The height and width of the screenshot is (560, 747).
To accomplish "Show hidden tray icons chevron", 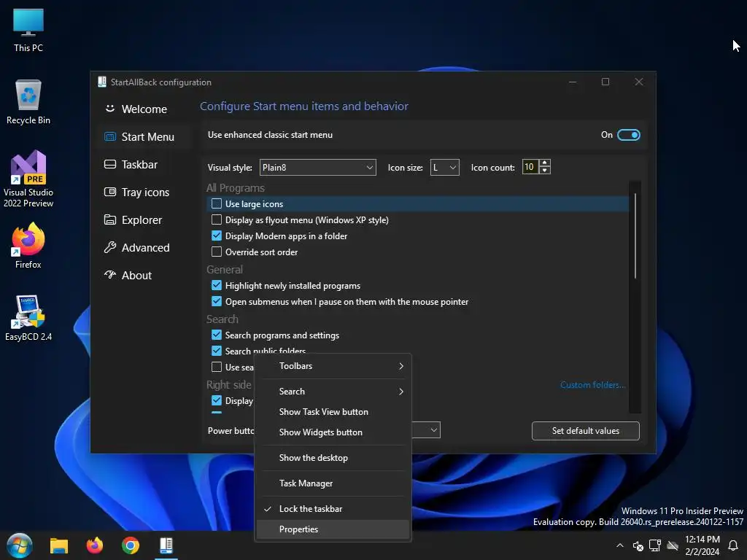I will pyautogui.click(x=620, y=545).
